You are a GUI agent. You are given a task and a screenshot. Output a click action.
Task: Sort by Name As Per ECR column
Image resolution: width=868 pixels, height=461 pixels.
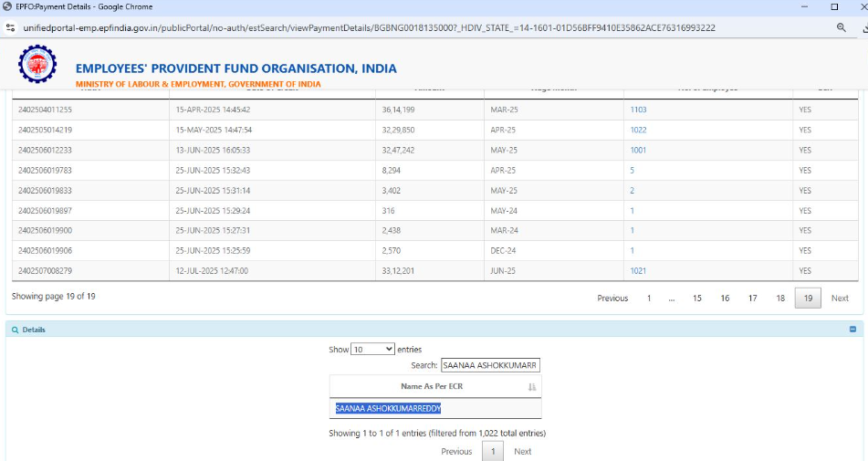click(532, 387)
